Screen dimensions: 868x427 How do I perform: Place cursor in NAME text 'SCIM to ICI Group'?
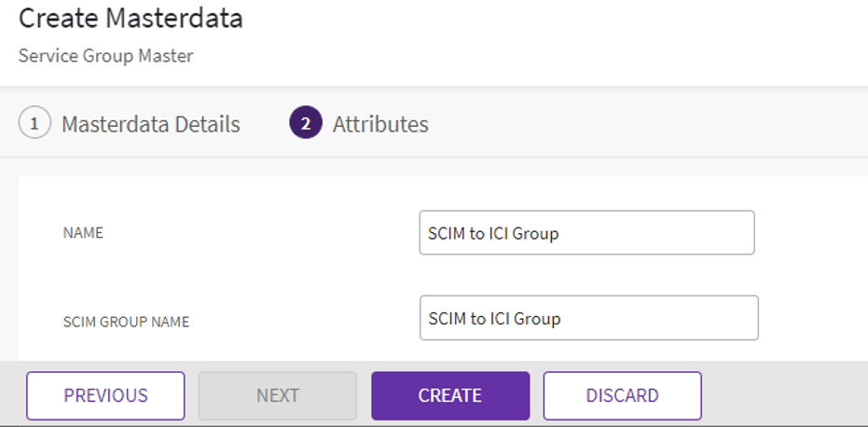pos(493,233)
